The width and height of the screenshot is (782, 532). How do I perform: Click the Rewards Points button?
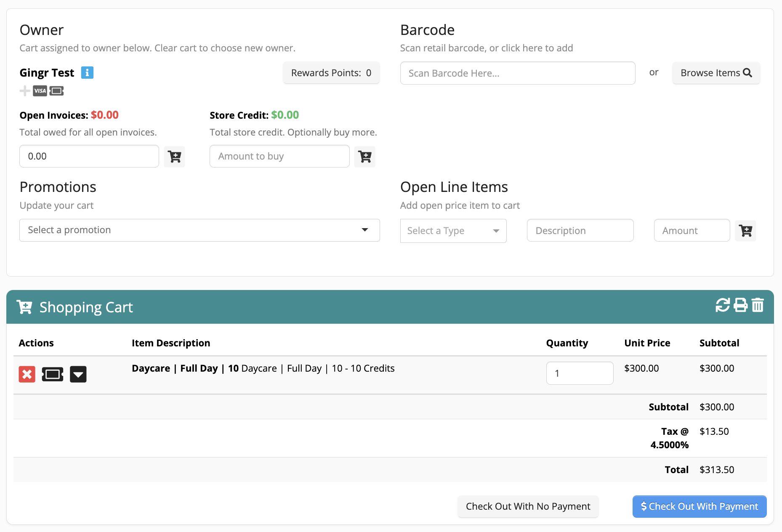click(x=331, y=73)
